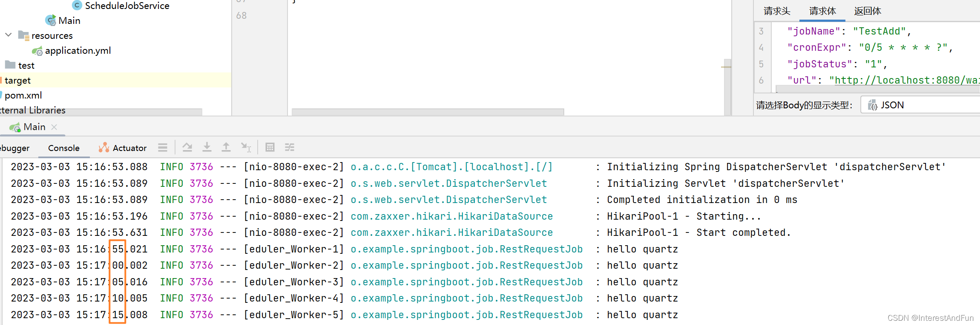Image resolution: width=980 pixels, height=325 pixels.
Task: Click the test folder icon
Action: click(10, 65)
